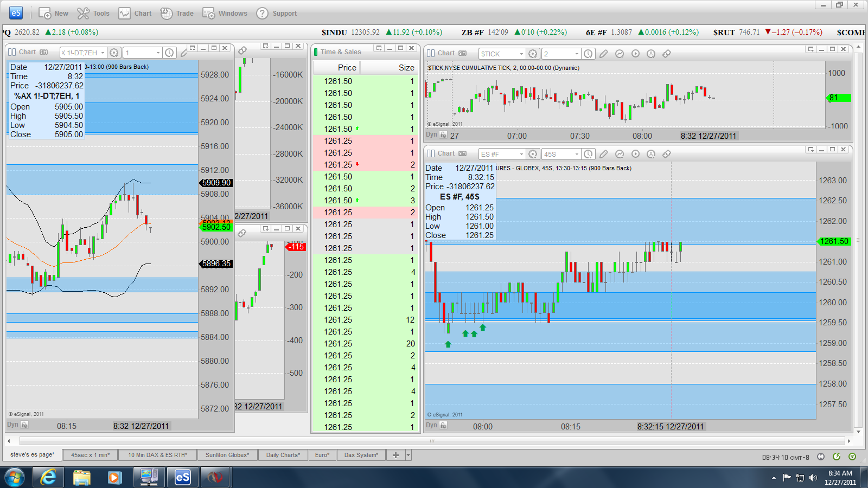Viewport: 868px width, 488px height.
Task: Toggle SIM mode badge in $TICK chart
Action: coord(463,53)
